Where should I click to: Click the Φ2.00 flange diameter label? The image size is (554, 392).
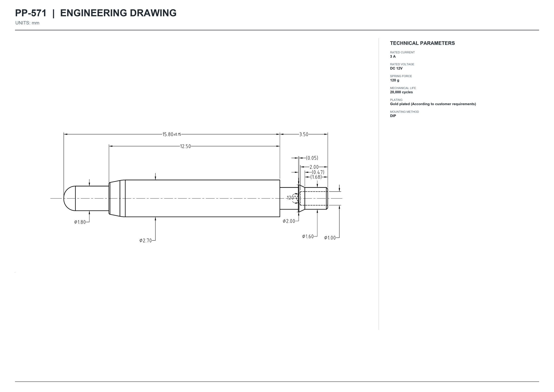(x=289, y=221)
